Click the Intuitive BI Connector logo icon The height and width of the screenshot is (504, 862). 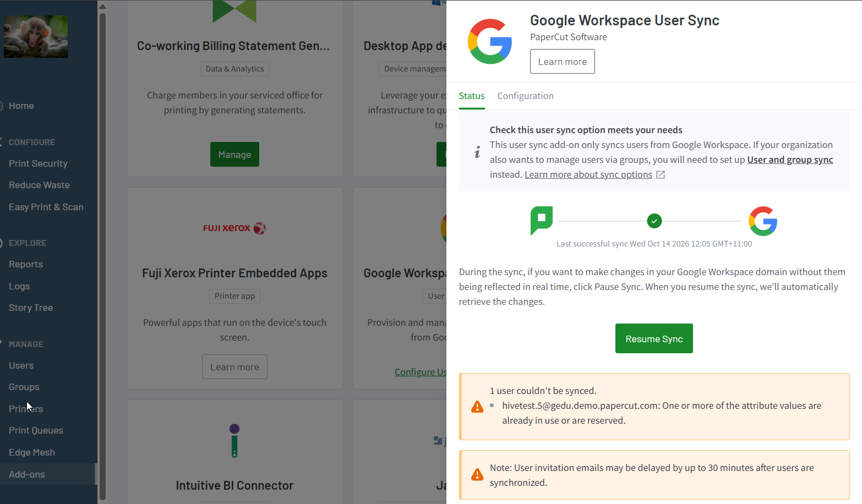pyautogui.click(x=234, y=441)
